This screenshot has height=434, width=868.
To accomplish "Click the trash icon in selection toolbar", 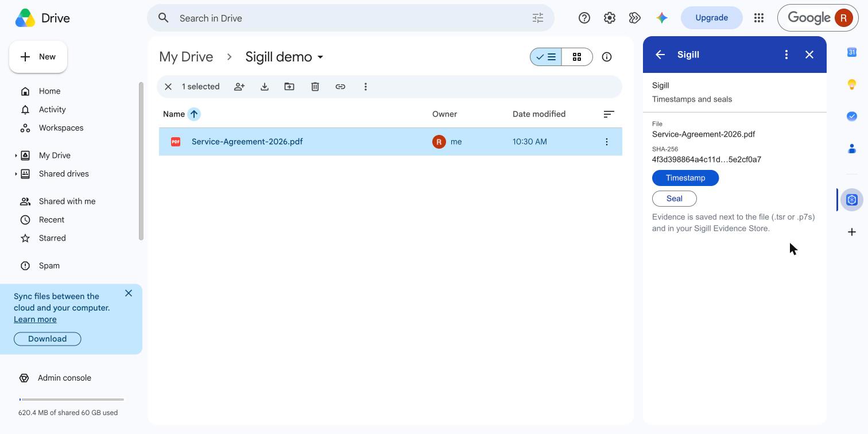I will tap(315, 87).
